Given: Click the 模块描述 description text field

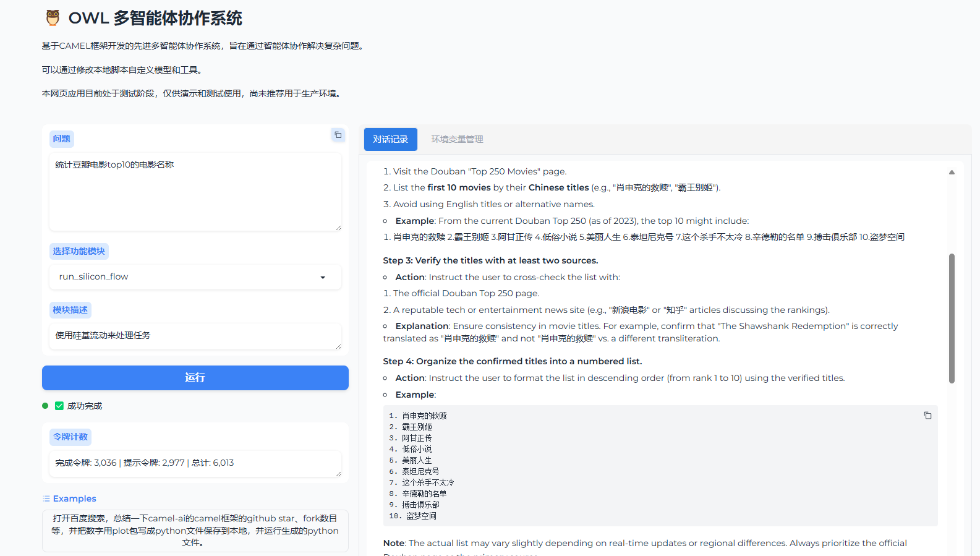Looking at the screenshot, I should [x=195, y=336].
